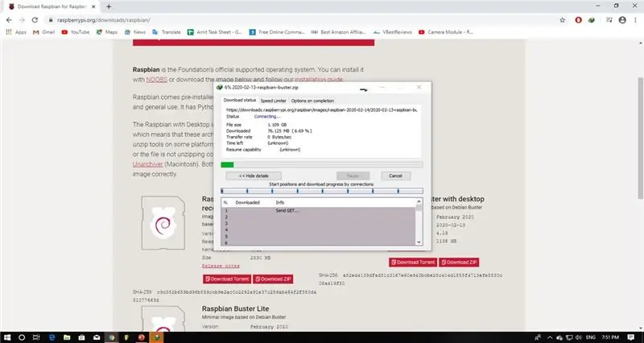Viewport: 644px width, 343px height.
Task: Show hidden system tray icons
Action: coord(551,337)
